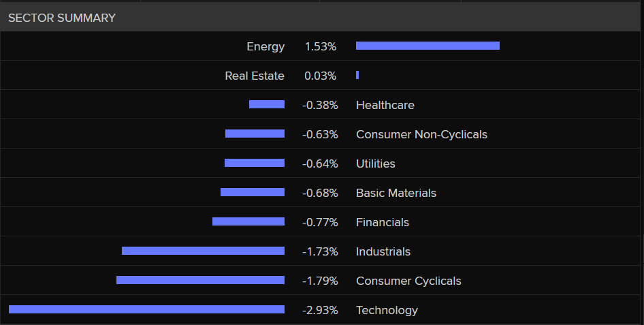Click the Real Estate sector label
This screenshot has height=325, width=644.
(255, 76)
